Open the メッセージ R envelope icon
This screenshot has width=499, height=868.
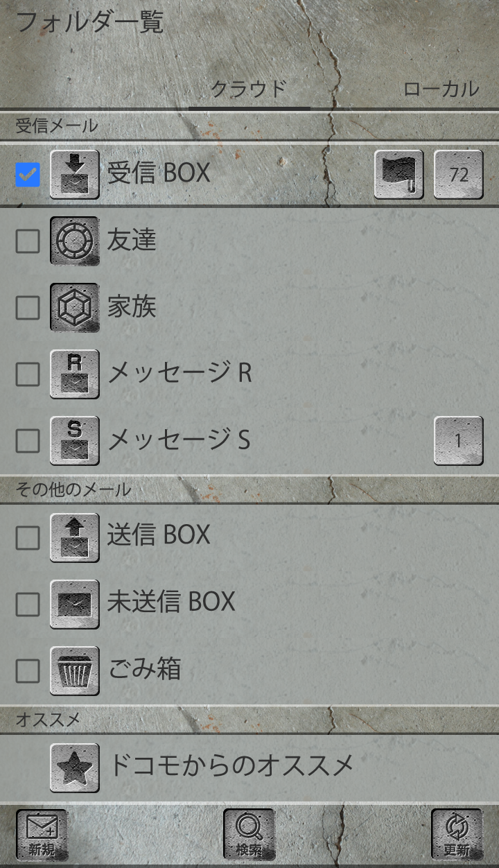[75, 374]
